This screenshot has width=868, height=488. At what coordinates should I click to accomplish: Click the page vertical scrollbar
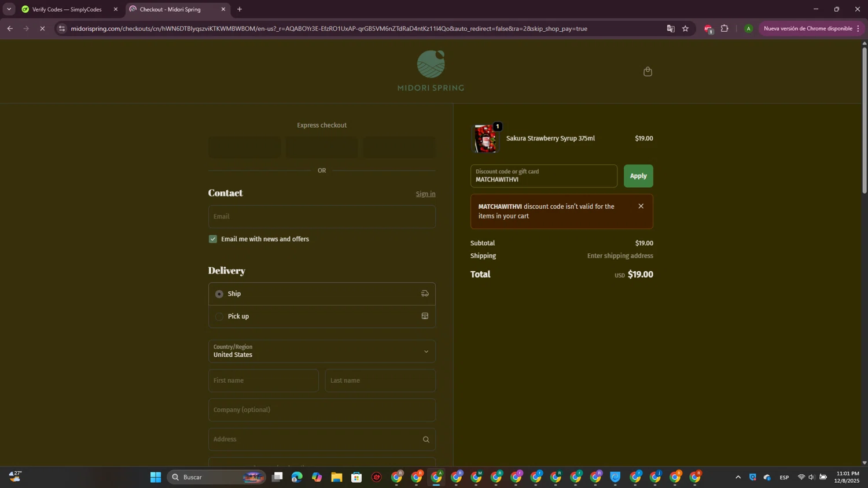coord(865,120)
